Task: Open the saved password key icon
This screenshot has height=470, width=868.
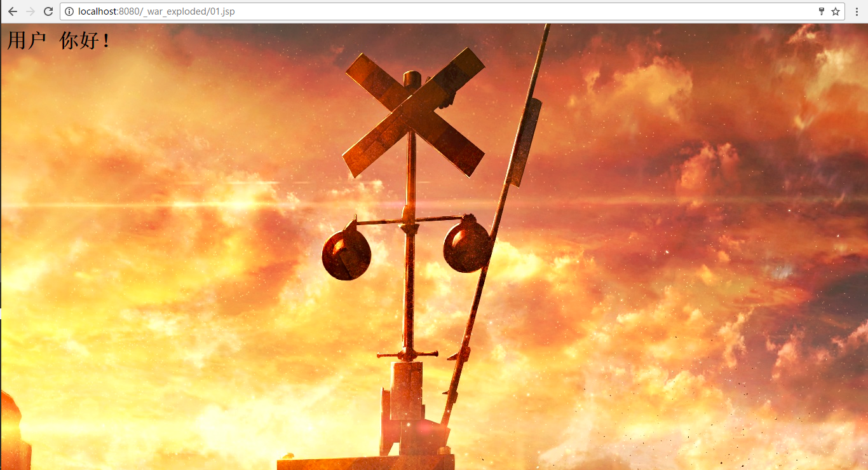Action: point(822,11)
